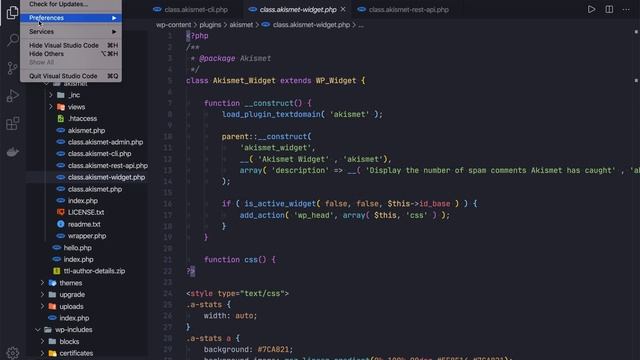The width and height of the screenshot is (640, 360).
Task: Open the Explorer view in activity bar
Action: pyautogui.click(x=13, y=13)
